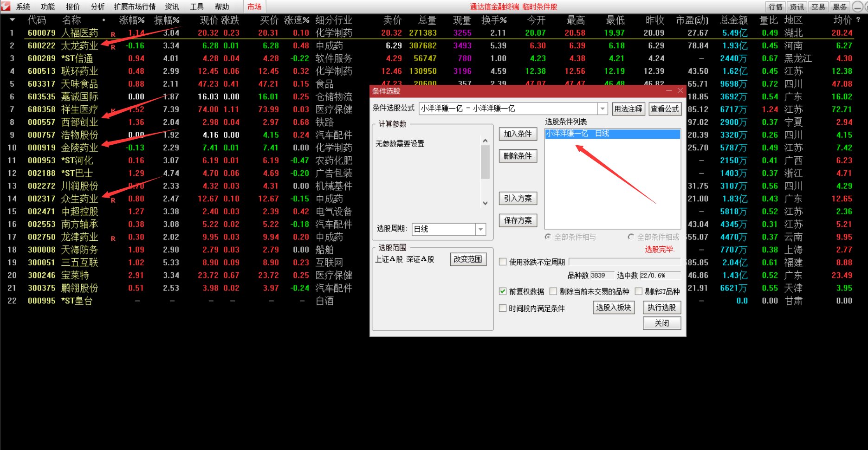Open the 资讯 menu in the menu bar
868x450 pixels.
(x=172, y=6)
